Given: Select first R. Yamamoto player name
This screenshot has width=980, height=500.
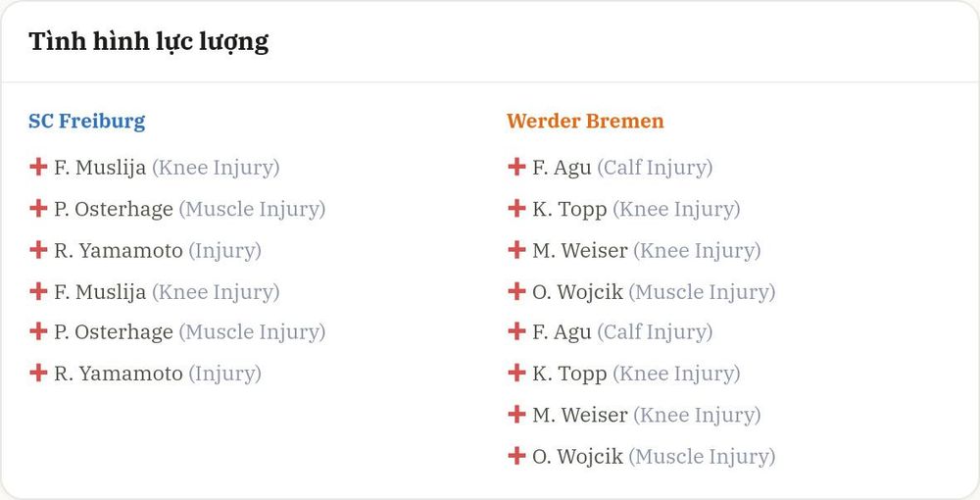Looking at the screenshot, I should coord(119,251).
